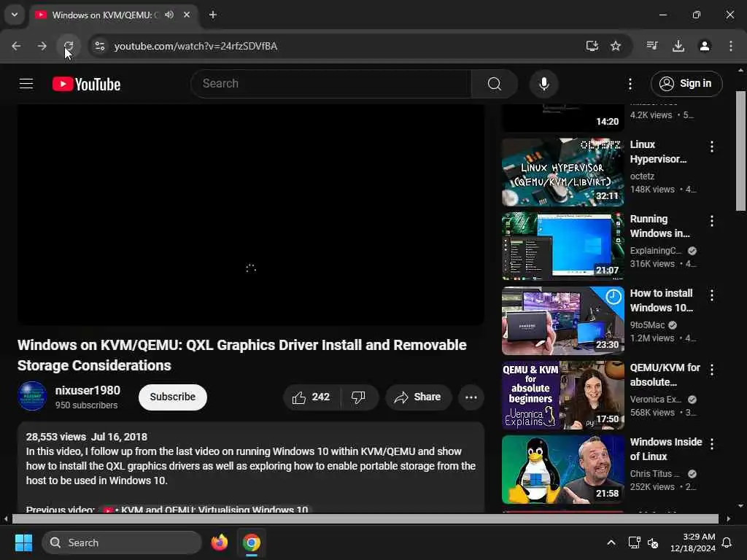Open YouTube settings three-dot menu
Screen dimensions: 747x560
coord(630,84)
